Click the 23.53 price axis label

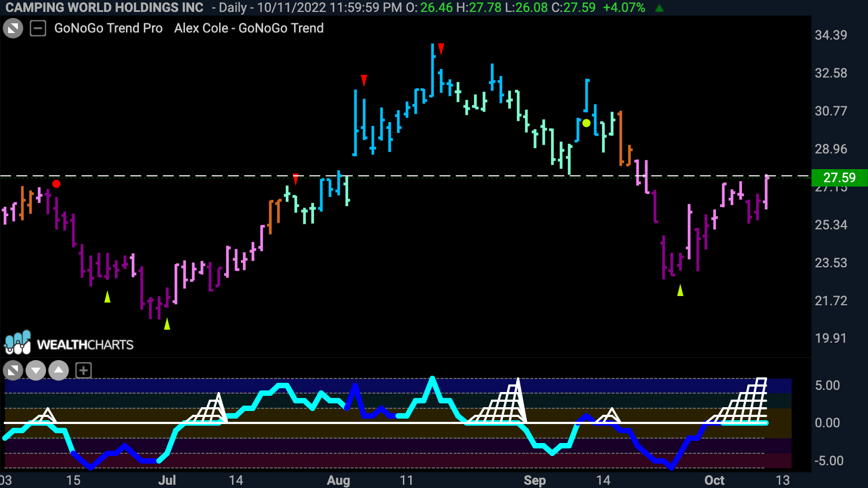pos(831,263)
